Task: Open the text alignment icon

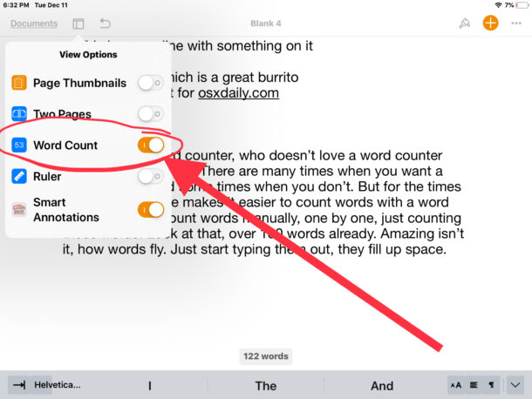Action: pos(474,385)
